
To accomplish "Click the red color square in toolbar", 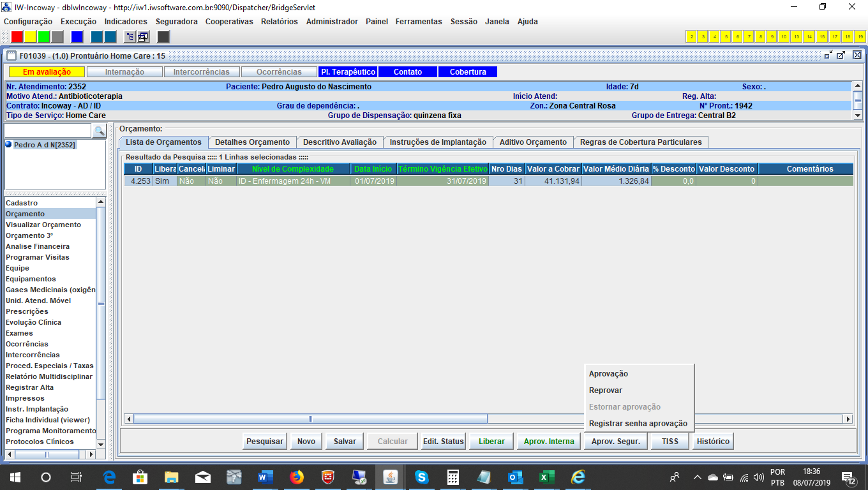I will [x=17, y=36].
